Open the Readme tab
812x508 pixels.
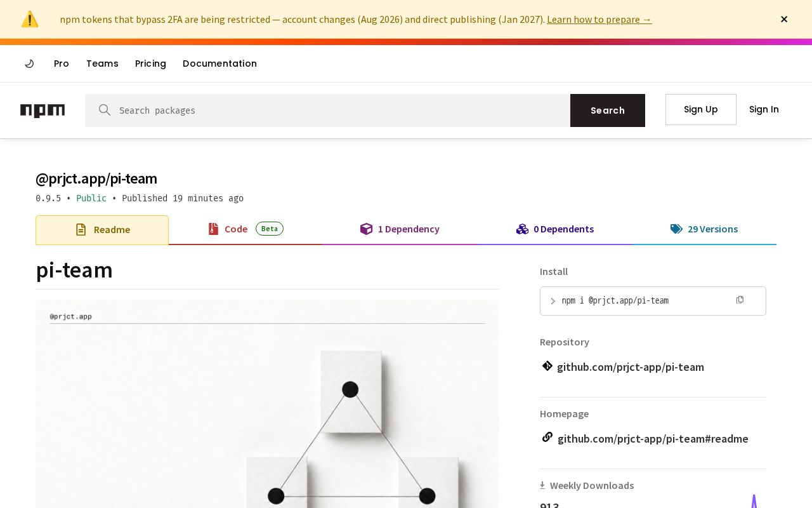102,230
